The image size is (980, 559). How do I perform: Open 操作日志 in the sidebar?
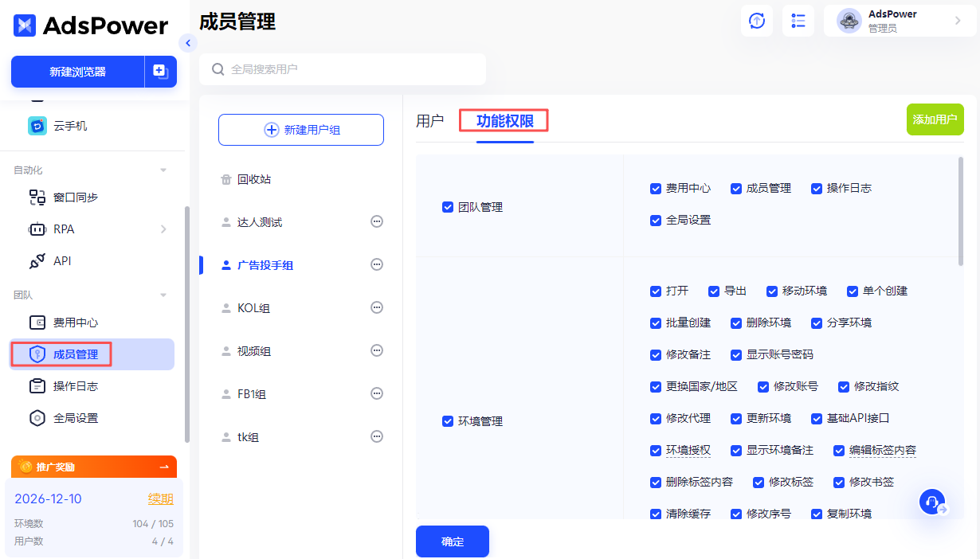pos(76,386)
